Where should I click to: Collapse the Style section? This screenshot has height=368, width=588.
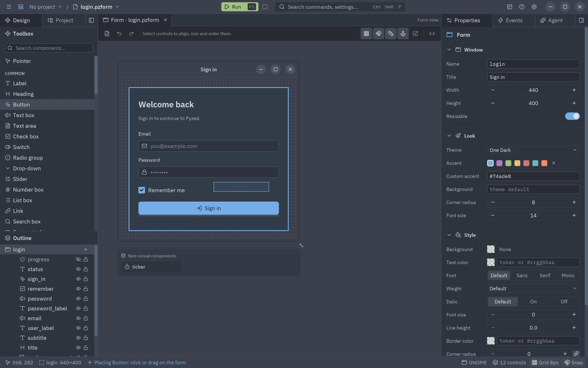(x=449, y=235)
